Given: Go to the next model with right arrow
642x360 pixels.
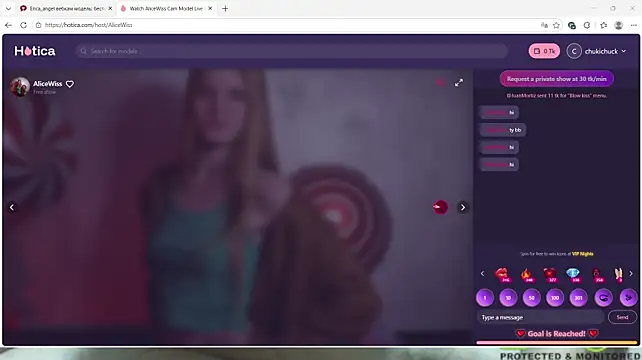Looking at the screenshot, I should point(463,207).
